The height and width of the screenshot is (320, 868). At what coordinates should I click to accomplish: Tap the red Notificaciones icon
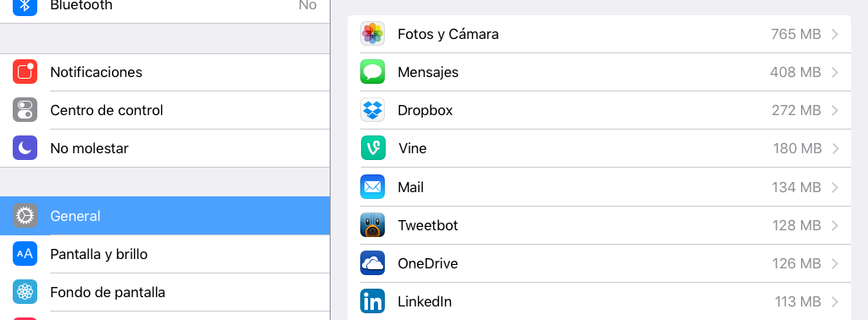coord(25,72)
